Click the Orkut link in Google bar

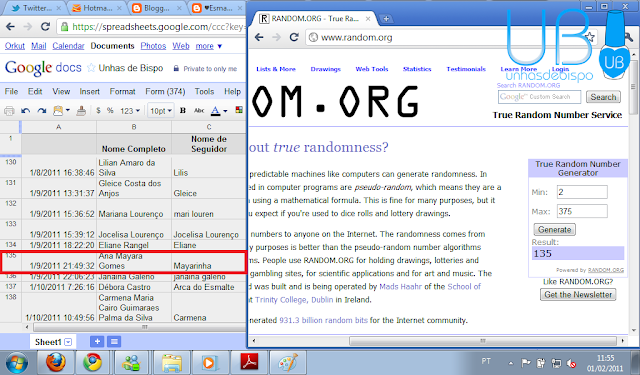click(15, 46)
